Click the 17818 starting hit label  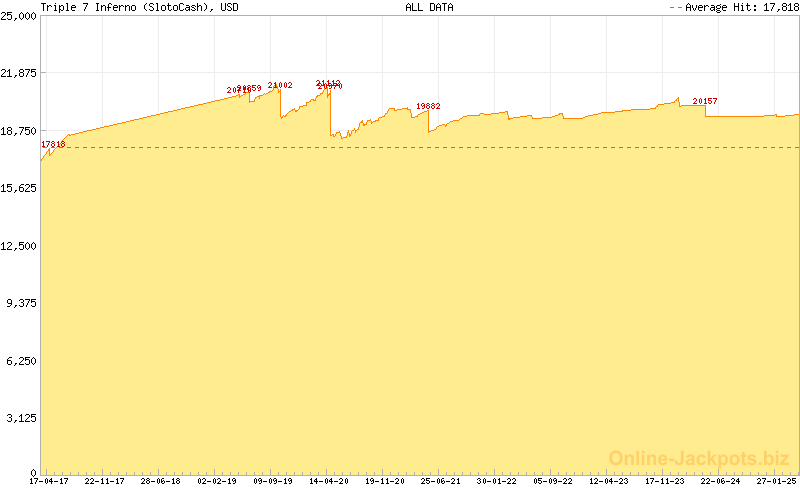(x=53, y=145)
